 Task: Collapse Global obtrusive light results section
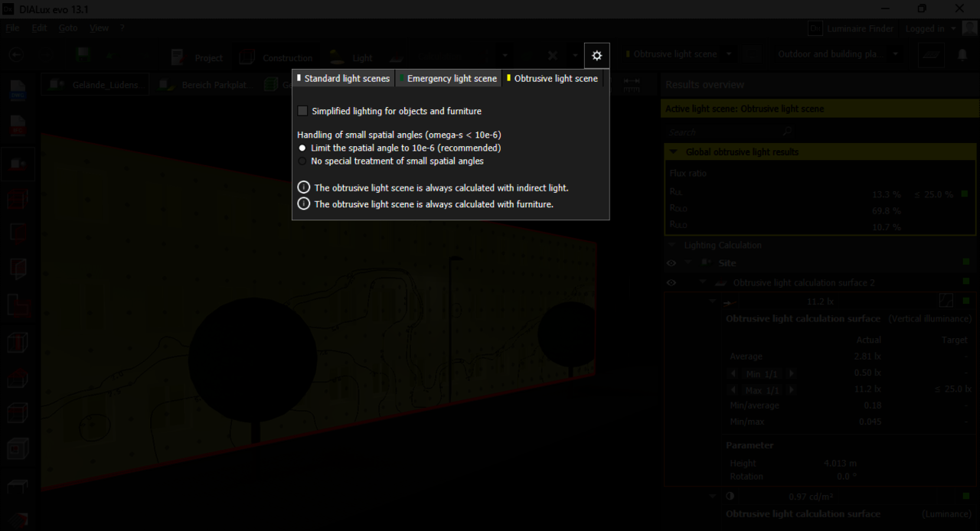coord(674,152)
